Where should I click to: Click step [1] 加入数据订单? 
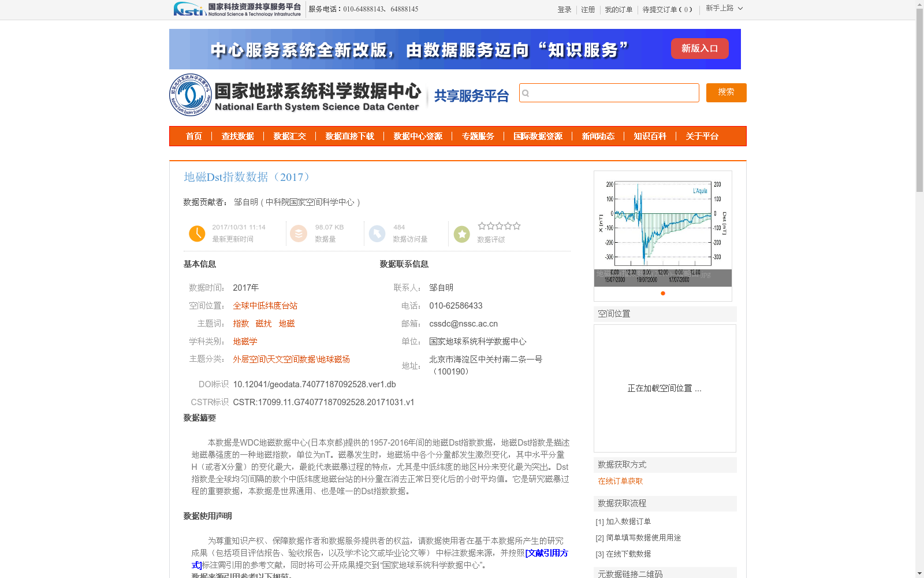[x=623, y=521]
